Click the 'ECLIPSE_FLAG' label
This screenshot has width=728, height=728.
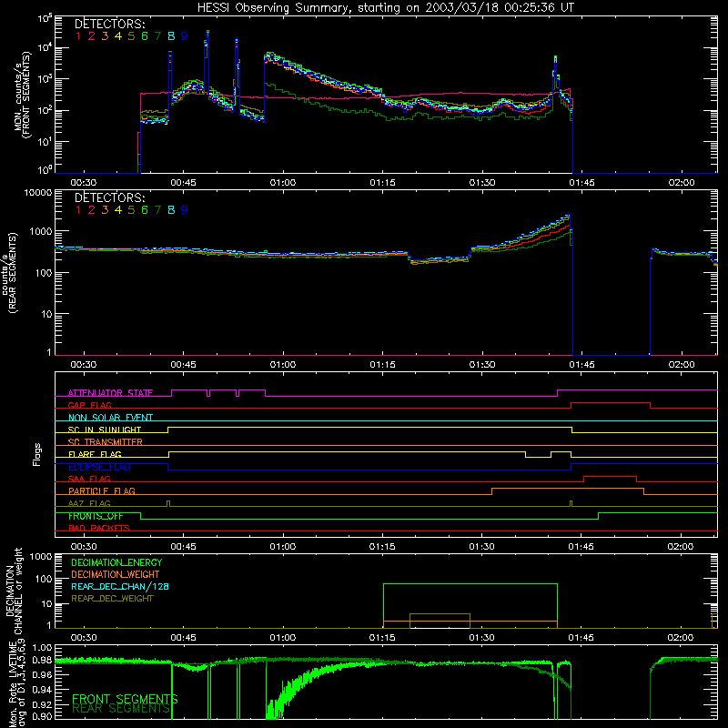pos(99,467)
